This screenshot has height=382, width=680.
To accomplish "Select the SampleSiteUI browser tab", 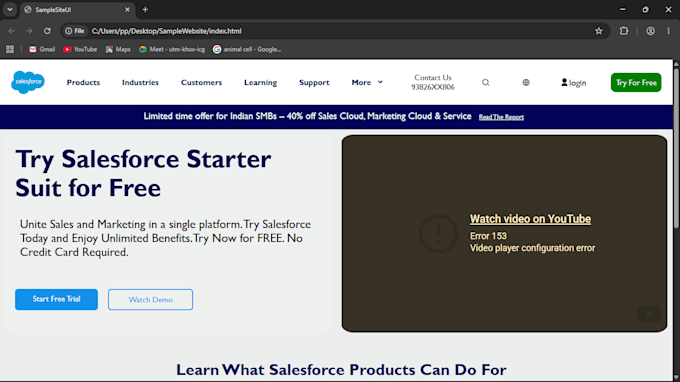I will [x=77, y=10].
